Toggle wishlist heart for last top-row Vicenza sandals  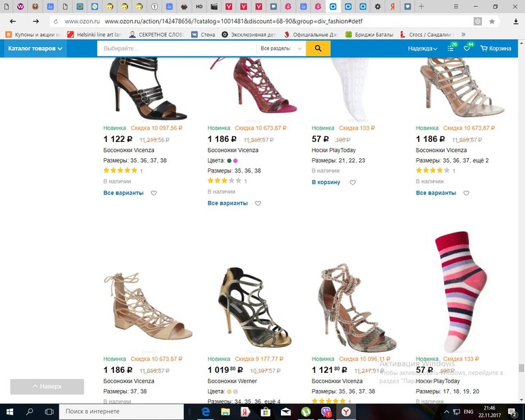466,193
